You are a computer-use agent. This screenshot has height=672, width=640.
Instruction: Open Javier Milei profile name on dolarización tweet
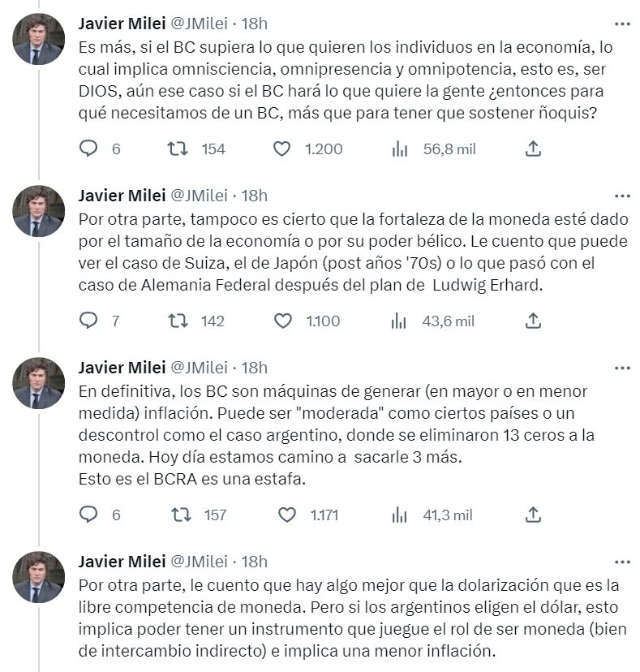point(122,562)
